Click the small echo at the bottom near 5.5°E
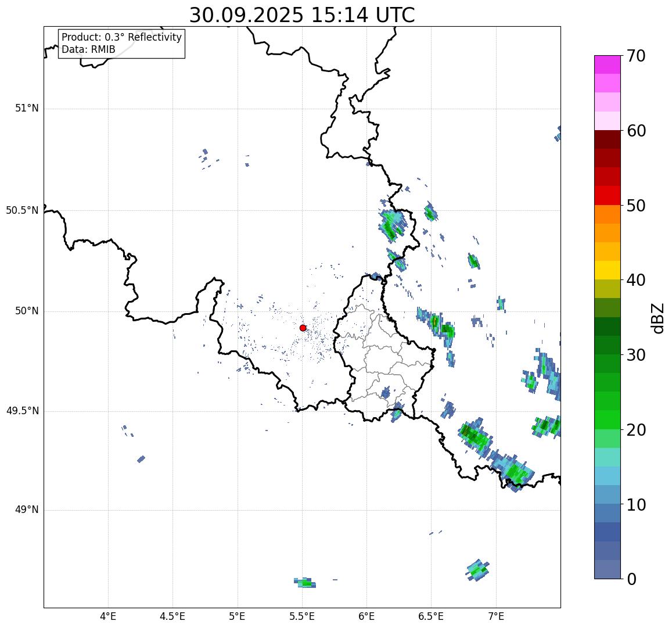The width and height of the screenshot is (672, 628). [305, 583]
